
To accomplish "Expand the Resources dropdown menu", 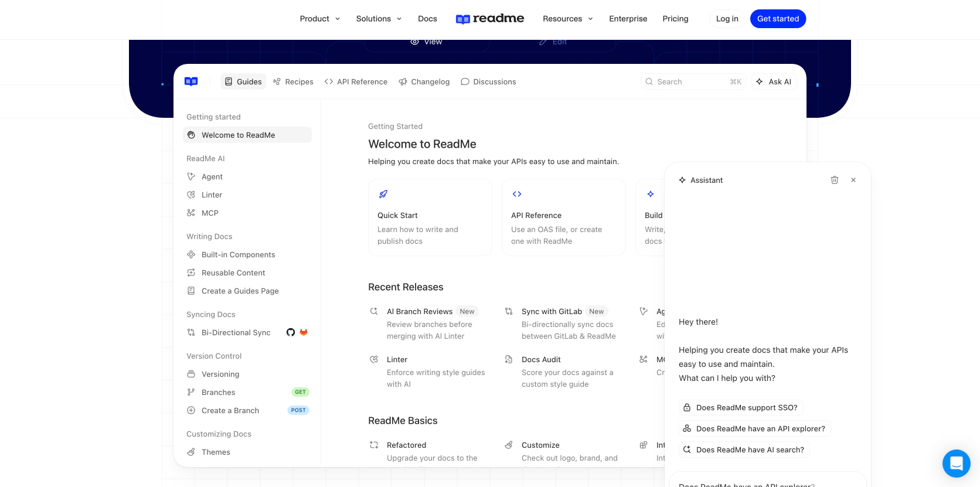I will (568, 19).
